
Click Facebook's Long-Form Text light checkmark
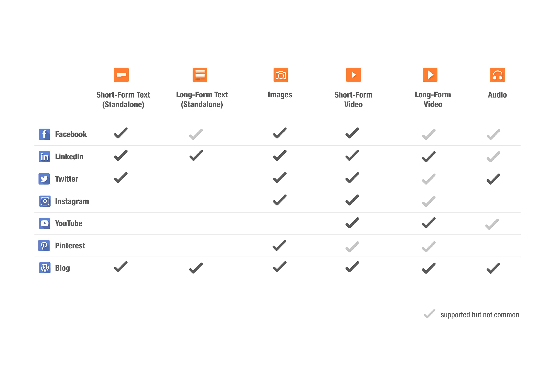196,134
